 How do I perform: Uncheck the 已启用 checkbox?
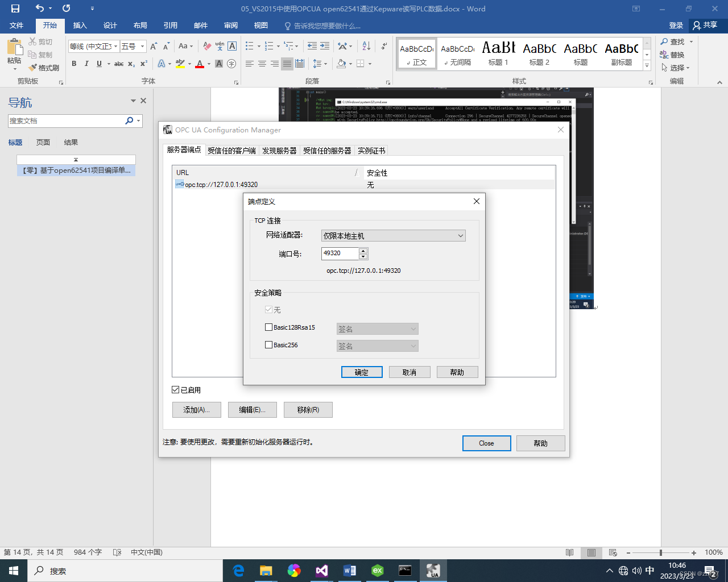click(x=176, y=390)
